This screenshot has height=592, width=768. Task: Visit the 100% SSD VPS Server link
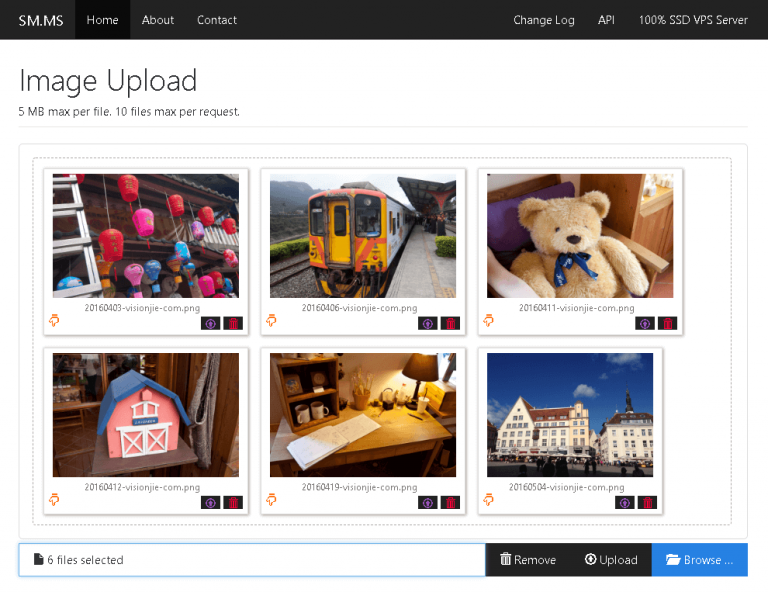point(693,20)
